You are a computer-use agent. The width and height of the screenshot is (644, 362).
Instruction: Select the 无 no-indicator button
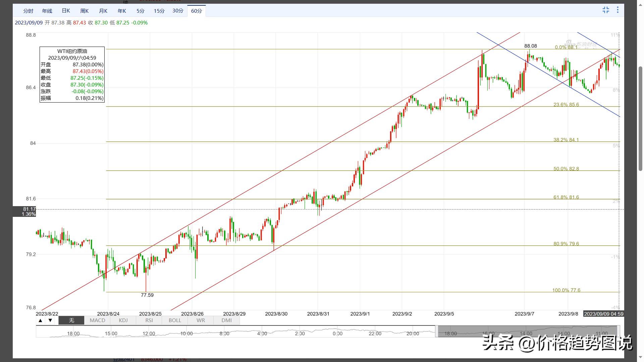71,320
